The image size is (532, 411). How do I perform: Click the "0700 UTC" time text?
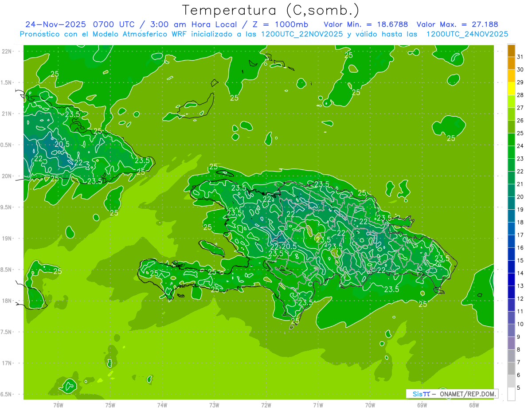tap(114, 24)
